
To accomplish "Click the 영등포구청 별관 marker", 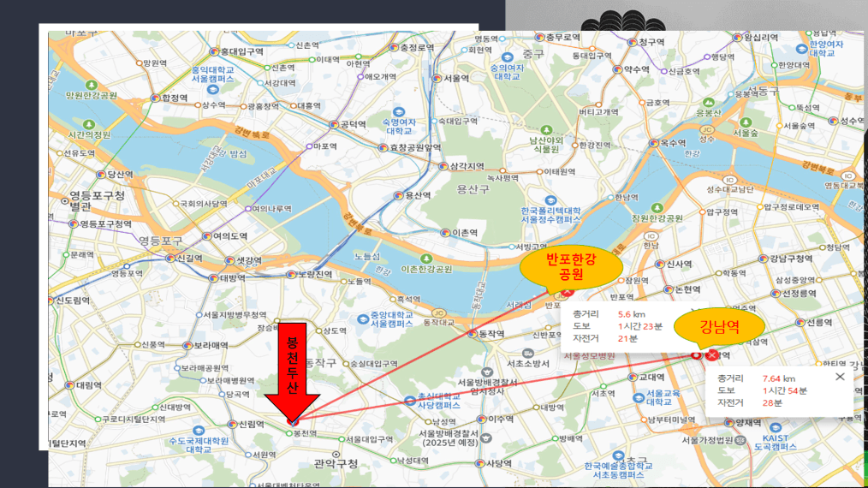I will 65,201.
